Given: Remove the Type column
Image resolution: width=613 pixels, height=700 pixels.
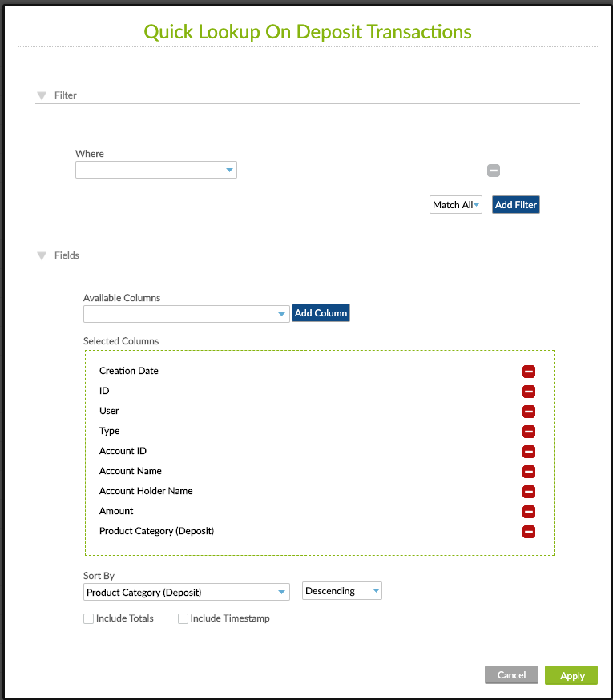Looking at the screenshot, I should [528, 432].
